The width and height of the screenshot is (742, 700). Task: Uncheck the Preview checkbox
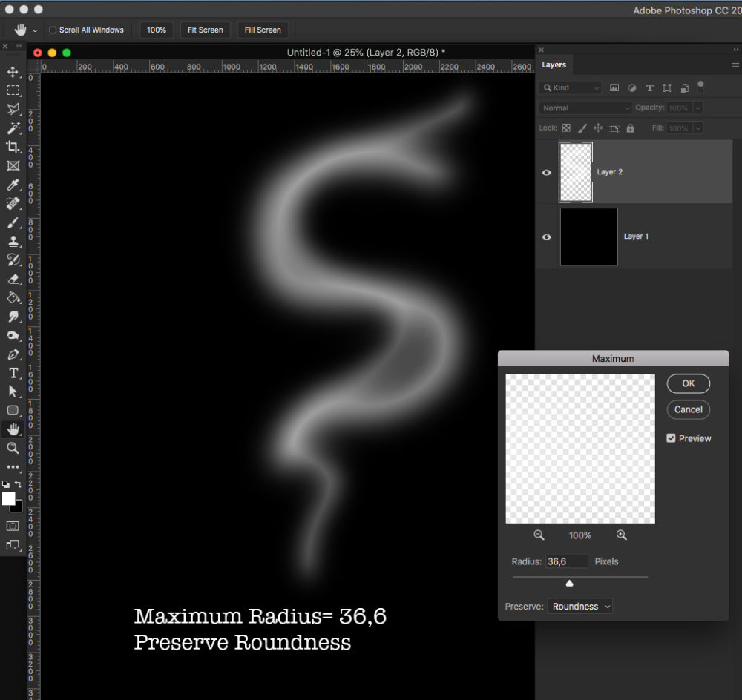(x=671, y=438)
